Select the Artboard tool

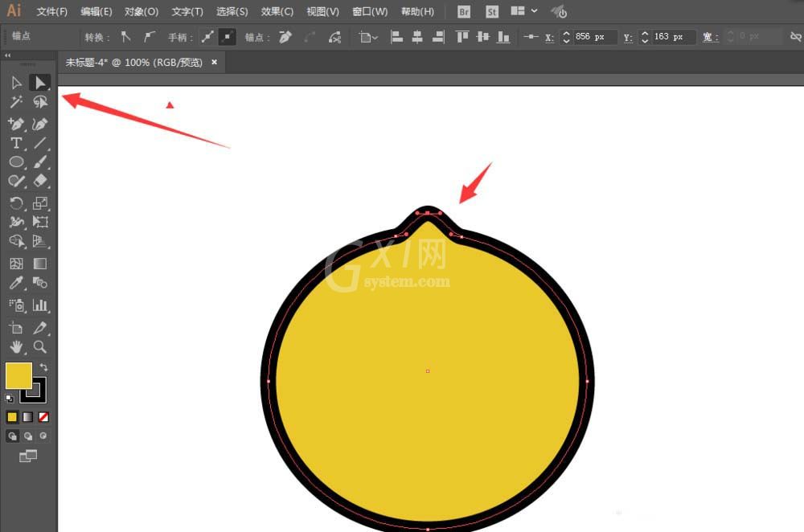point(16,328)
